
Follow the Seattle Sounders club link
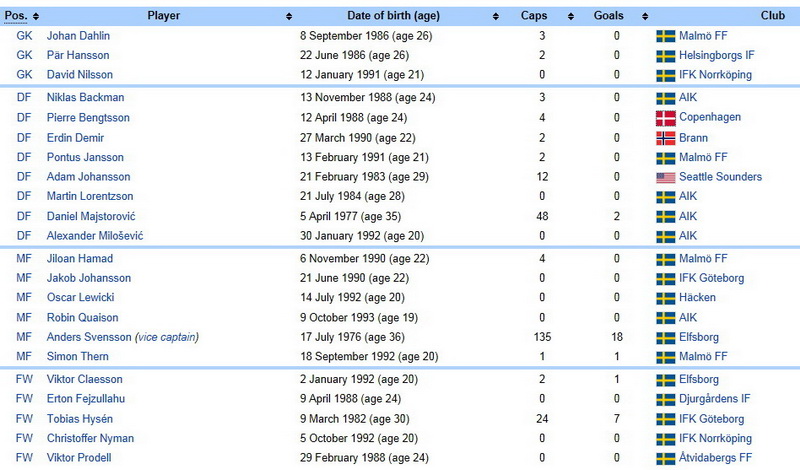720,177
